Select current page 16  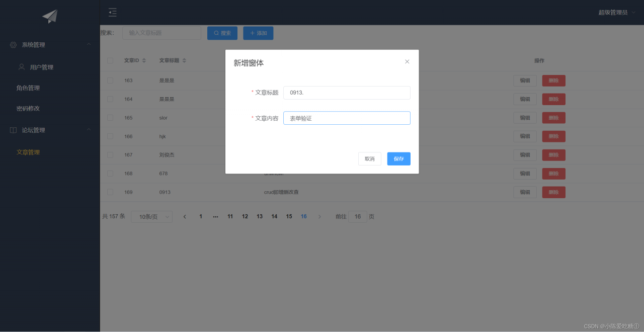pos(304,217)
